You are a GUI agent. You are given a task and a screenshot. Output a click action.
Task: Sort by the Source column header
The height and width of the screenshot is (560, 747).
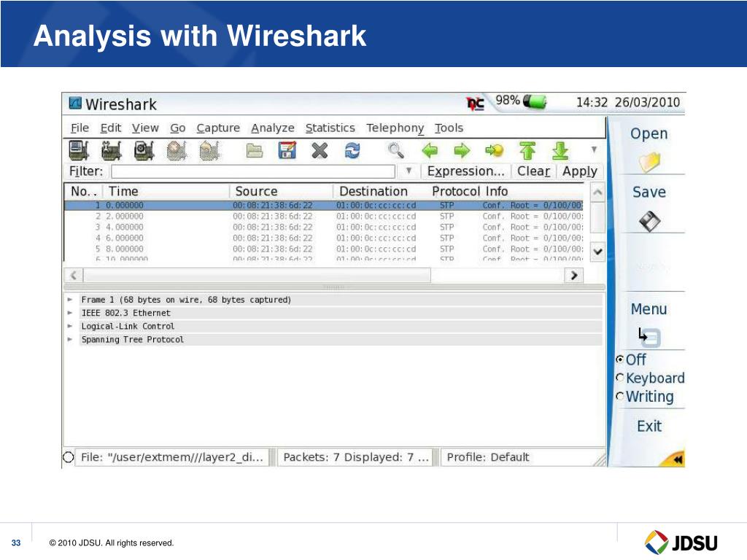point(282,191)
